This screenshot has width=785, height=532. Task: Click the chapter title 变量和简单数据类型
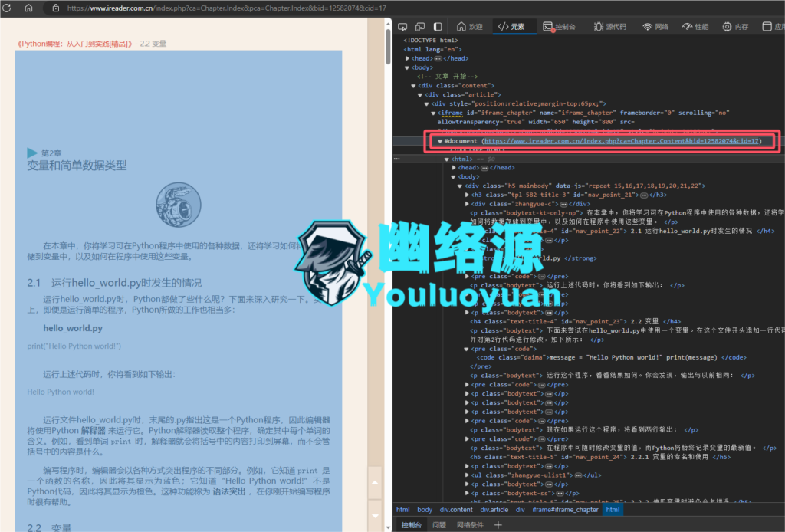(77, 166)
